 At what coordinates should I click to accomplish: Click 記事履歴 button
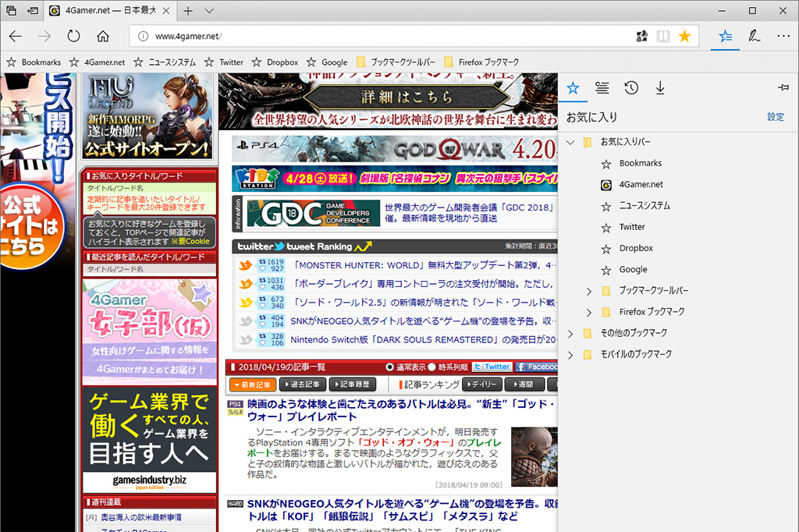coord(353,385)
